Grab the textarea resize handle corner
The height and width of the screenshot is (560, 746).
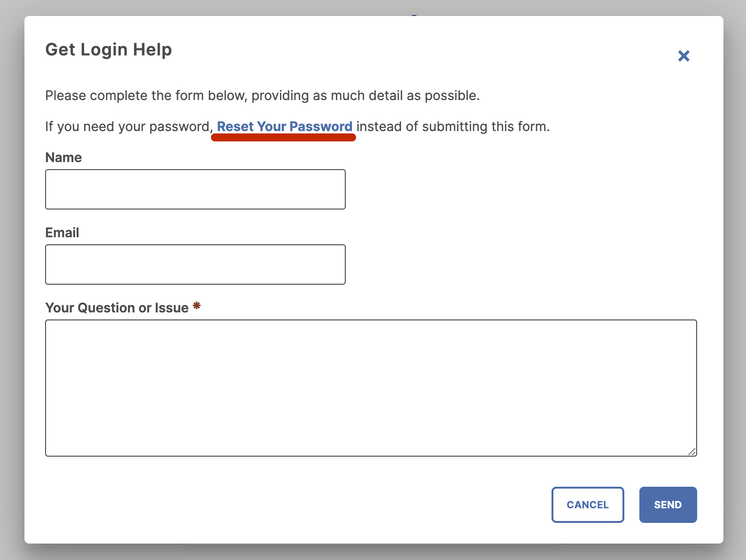click(x=692, y=451)
